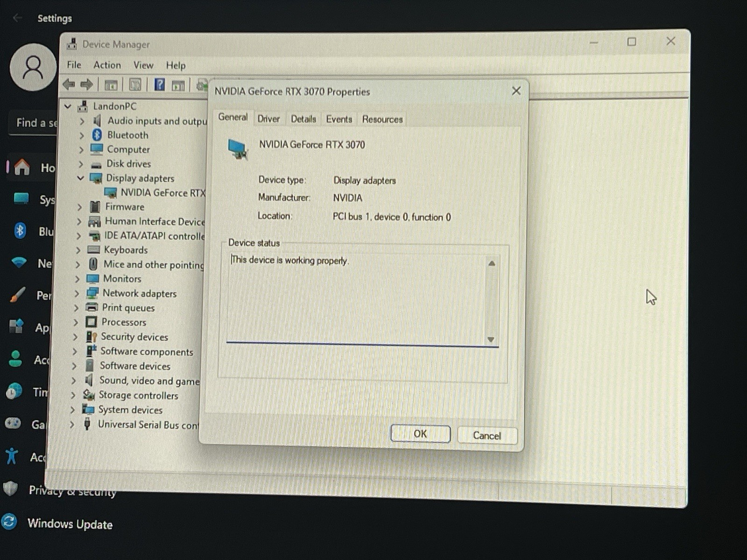Switch to the Driver tab
This screenshot has height=560, width=747.
268,119
